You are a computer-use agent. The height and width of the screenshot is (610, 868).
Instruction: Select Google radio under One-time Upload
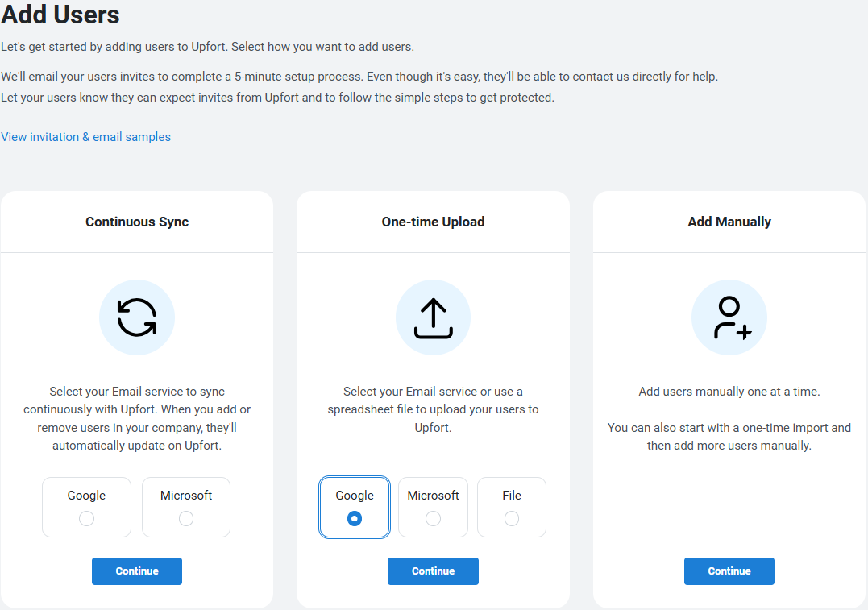[355, 519]
